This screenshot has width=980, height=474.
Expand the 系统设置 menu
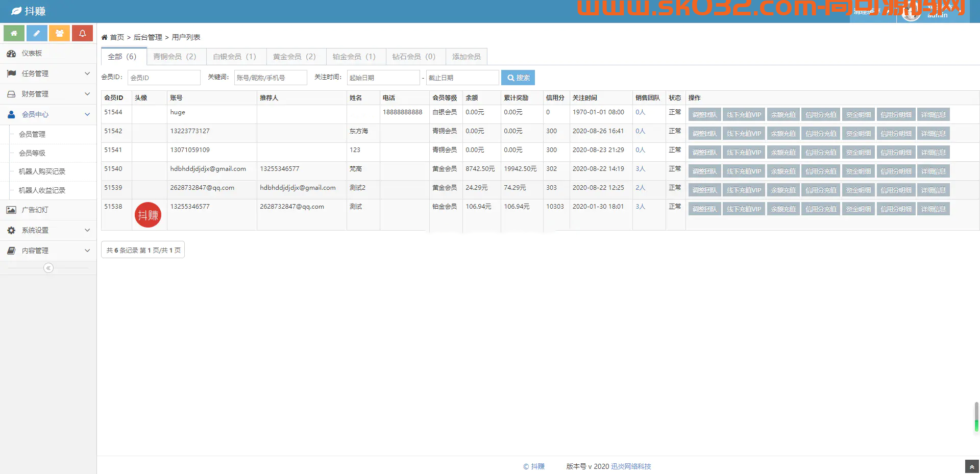coord(48,230)
